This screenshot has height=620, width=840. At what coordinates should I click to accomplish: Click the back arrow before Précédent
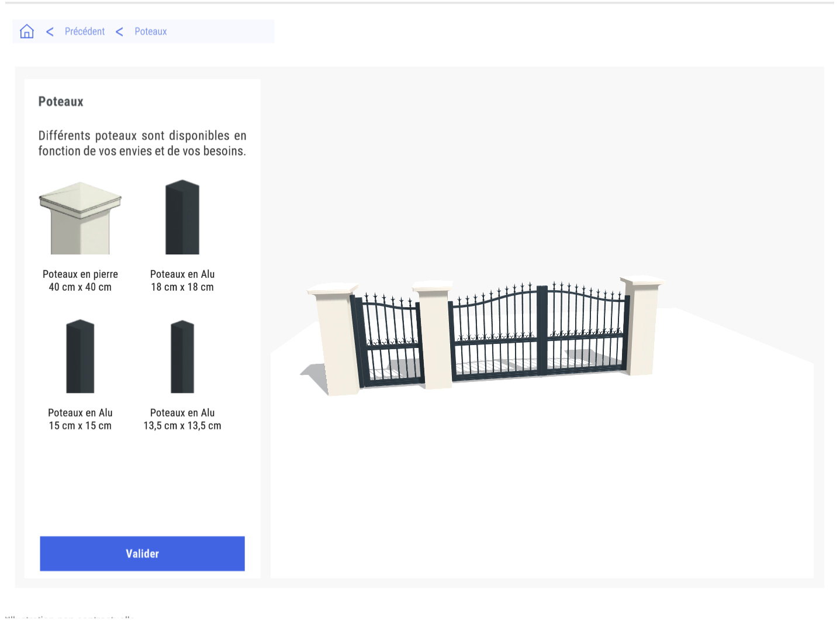click(50, 32)
